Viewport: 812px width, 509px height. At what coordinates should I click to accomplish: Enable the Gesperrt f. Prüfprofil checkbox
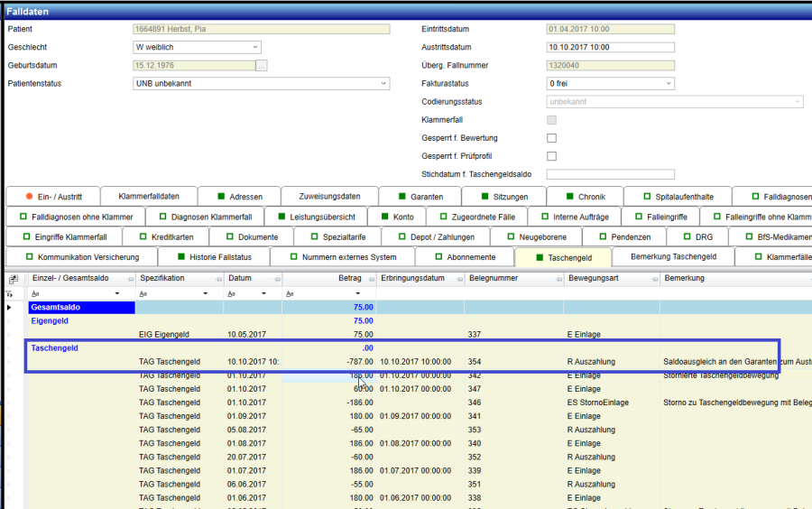tap(552, 156)
